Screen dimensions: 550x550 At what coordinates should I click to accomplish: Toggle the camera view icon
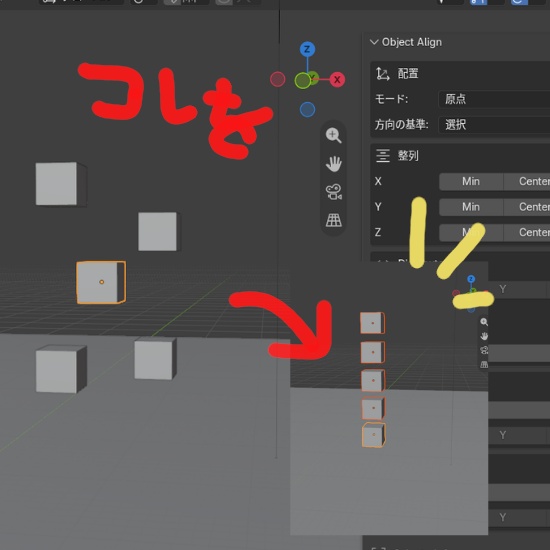click(333, 192)
